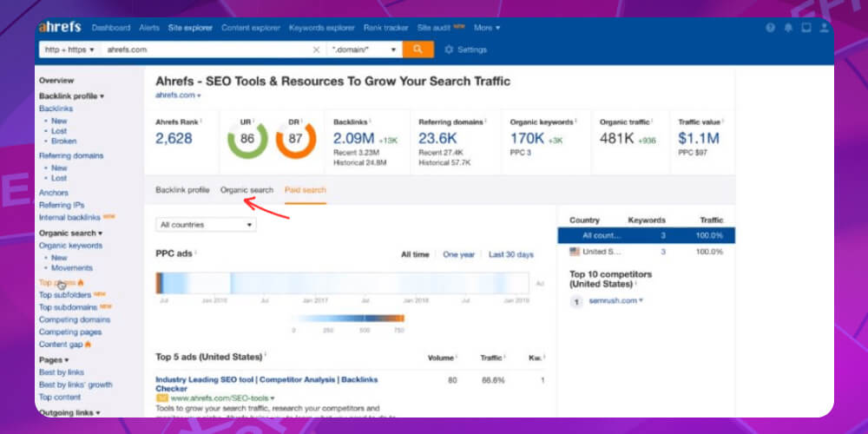This screenshot has height=434, width=868.
Task: Open Competing pages in the sidebar
Action: (x=70, y=332)
